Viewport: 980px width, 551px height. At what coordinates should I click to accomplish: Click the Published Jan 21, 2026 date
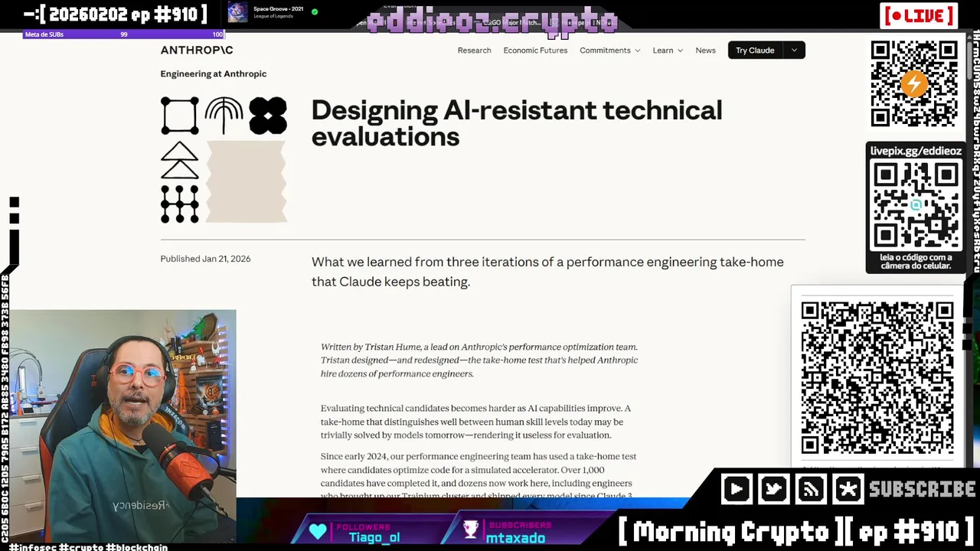[205, 259]
